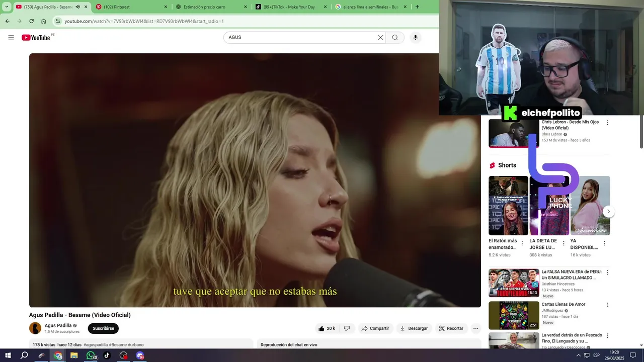Close the Estimación precio carro tab
The width and height of the screenshot is (644, 362).
pyautogui.click(x=246, y=7)
